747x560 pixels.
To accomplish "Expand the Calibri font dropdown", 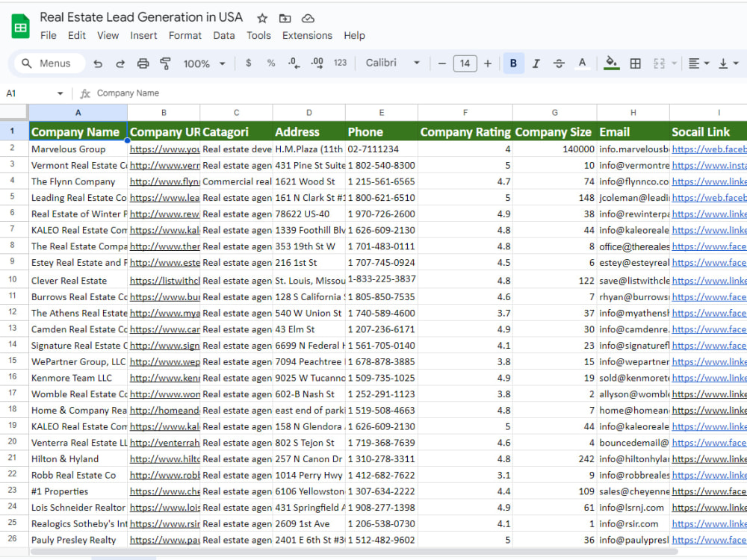I will click(x=393, y=63).
